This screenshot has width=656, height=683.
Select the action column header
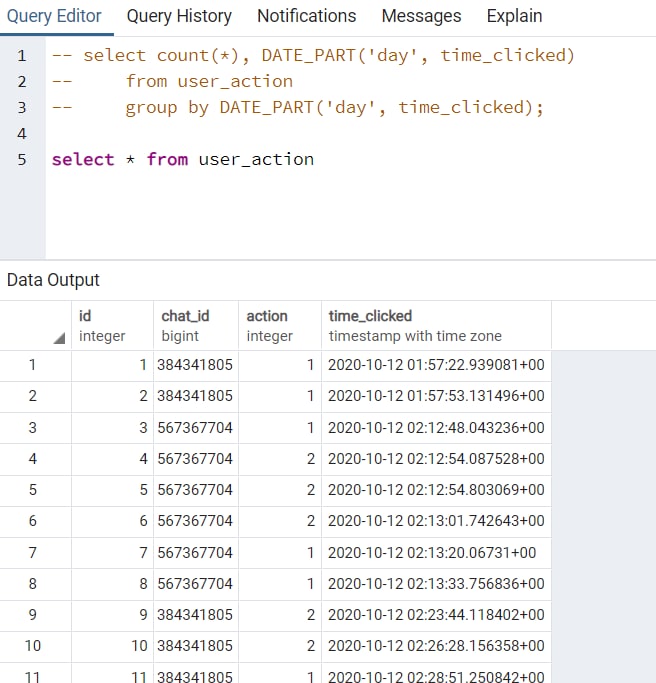click(280, 325)
